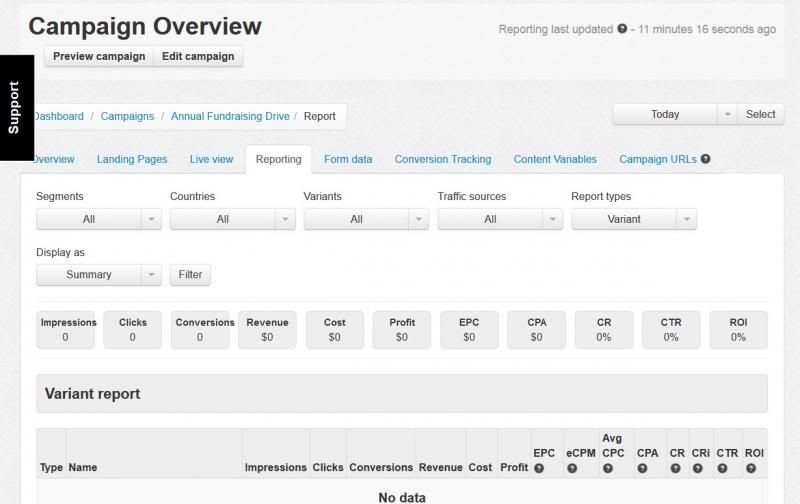
Task: Click Edit campaign button
Action: coord(198,56)
